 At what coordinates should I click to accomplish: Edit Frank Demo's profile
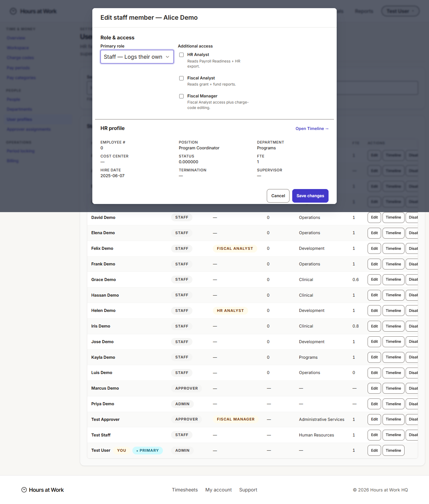click(x=374, y=264)
